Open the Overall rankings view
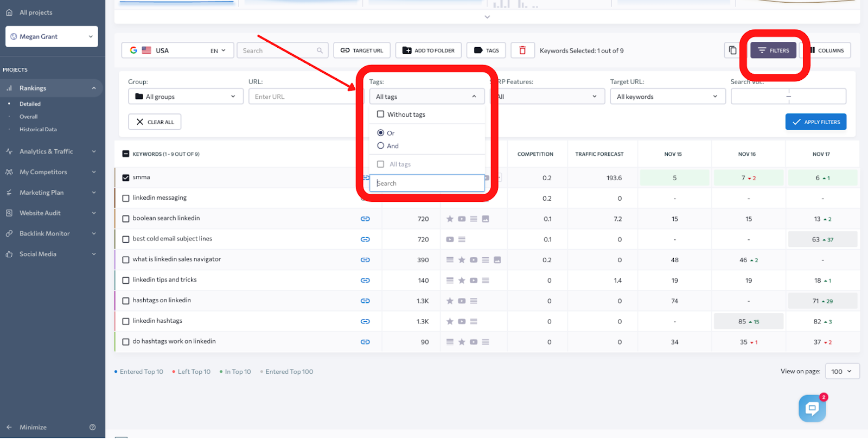Viewport: 868px width, 445px height. click(28, 117)
